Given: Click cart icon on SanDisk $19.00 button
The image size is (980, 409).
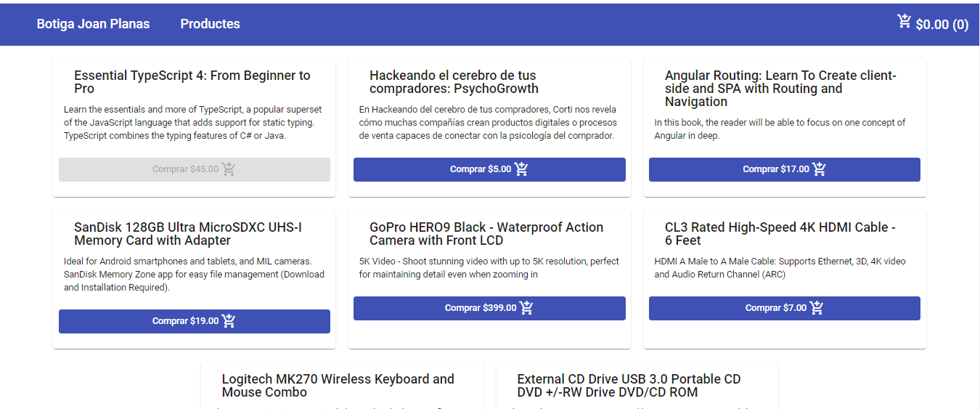Looking at the screenshot, I should pos(229,321).
